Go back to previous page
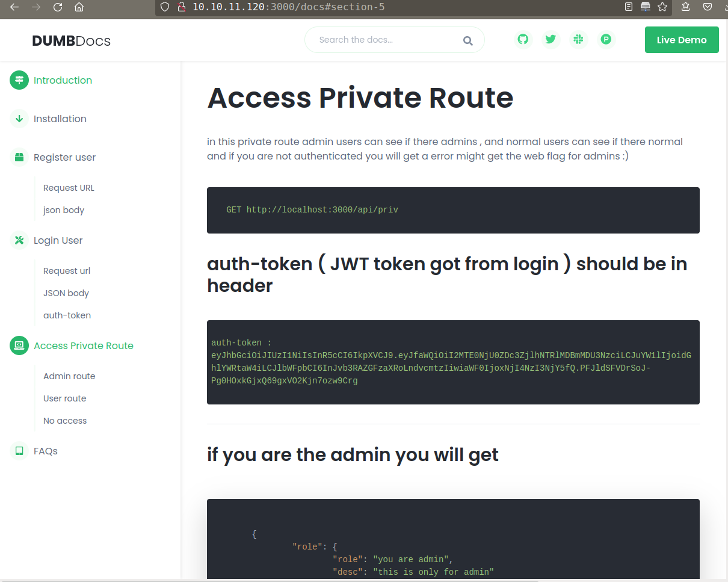Viewport: 728px width, 582px height. tap(14, 7)
